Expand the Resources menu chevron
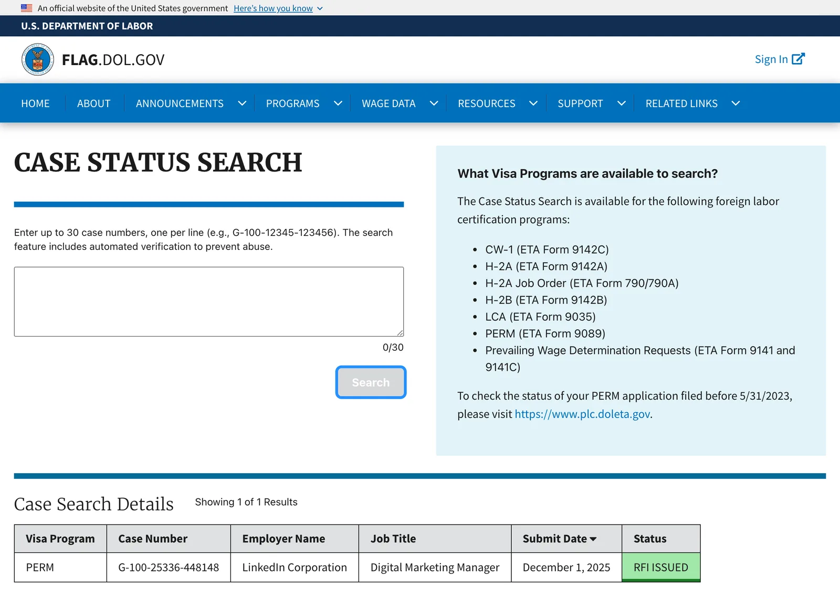 click(x=533, y=103)
